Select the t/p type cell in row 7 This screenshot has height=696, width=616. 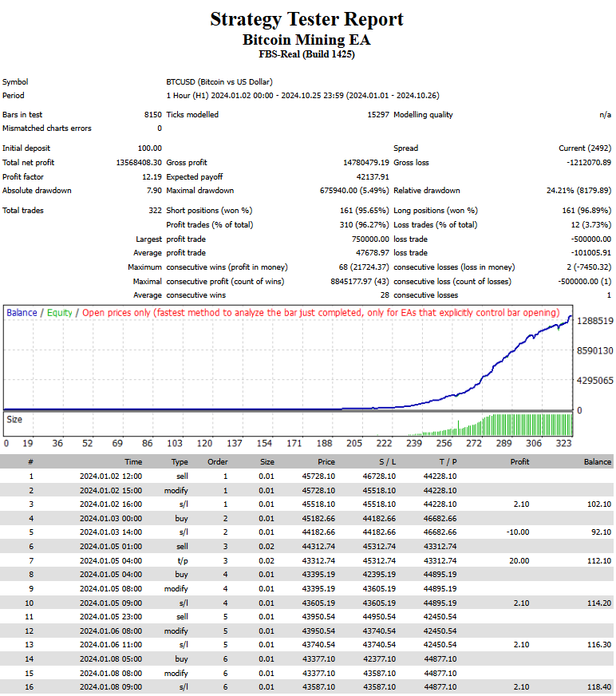tap(182, 560)
